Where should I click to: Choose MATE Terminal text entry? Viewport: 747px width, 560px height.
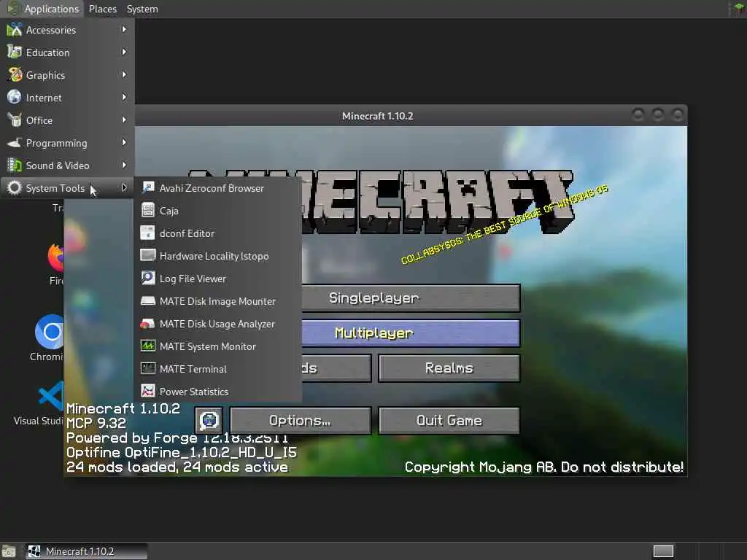pos(193,369)
